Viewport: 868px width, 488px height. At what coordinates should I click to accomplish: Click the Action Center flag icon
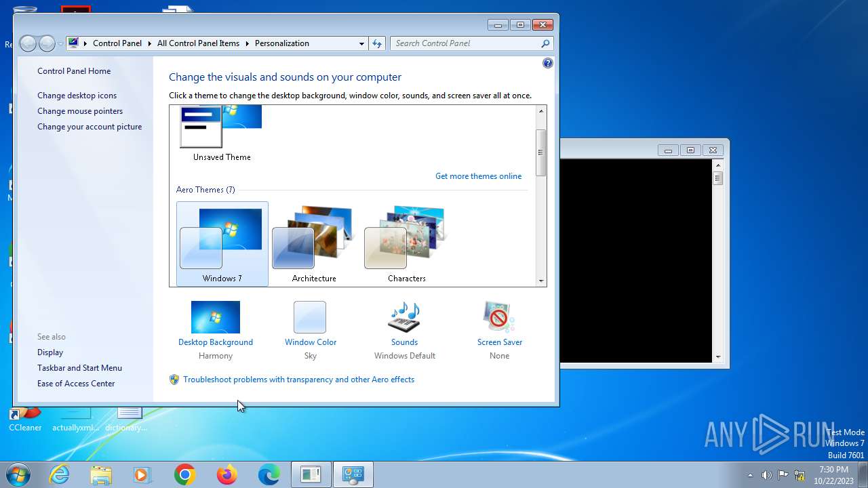[783, 475]
